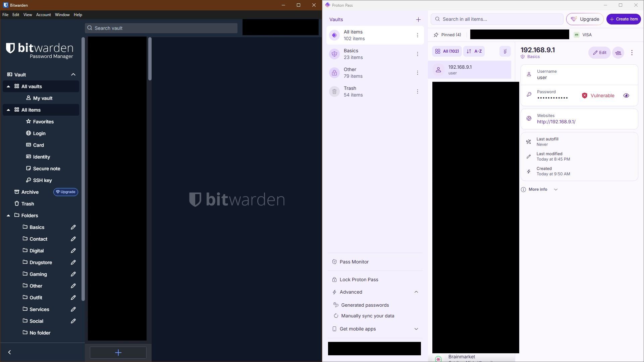The width and height of the screenshot is (644, 362).
Task: Open options for Other vault
Action: pos(417,73)
